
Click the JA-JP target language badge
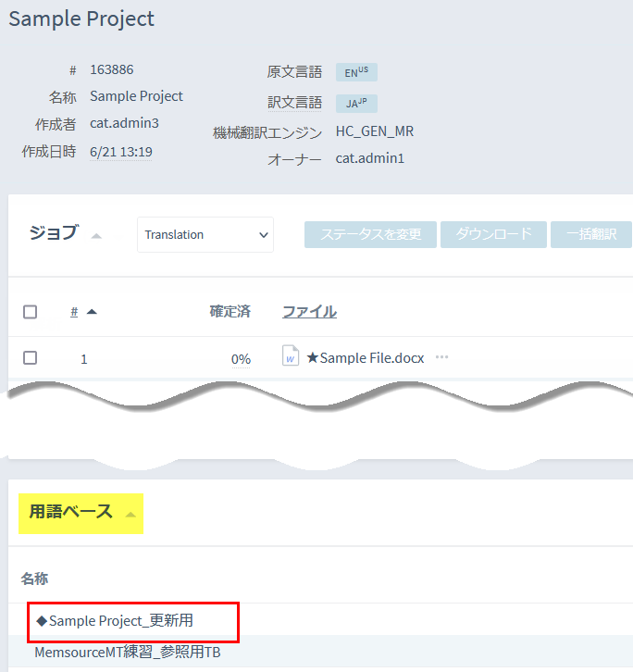pos(356,103)
